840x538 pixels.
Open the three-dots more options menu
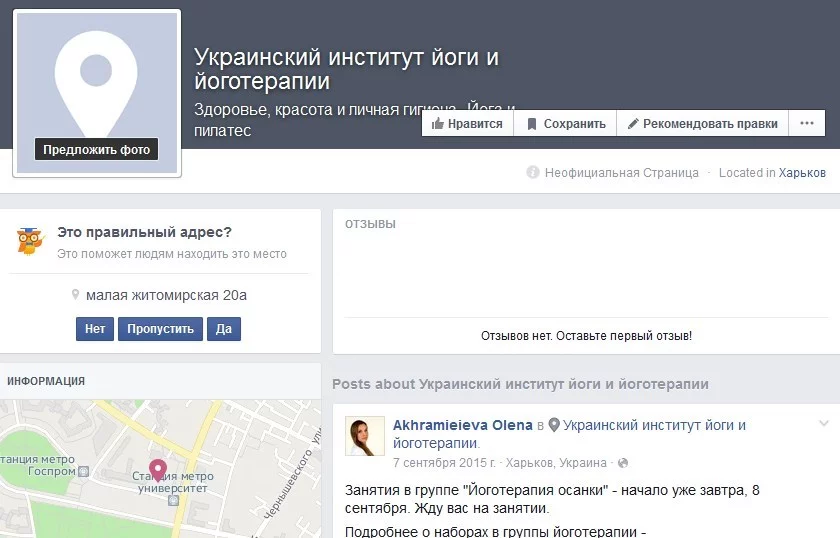pos(807,124)
